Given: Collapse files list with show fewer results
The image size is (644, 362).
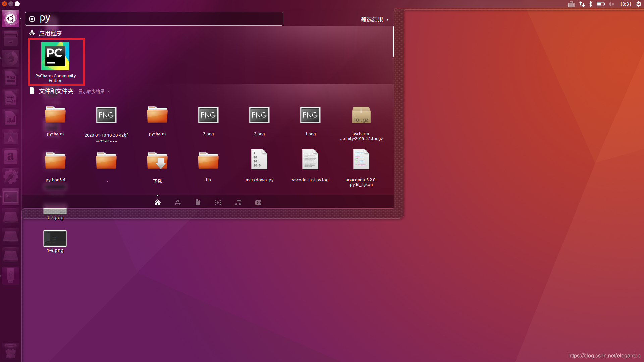Looking at the screenshot, I should 94,92.
